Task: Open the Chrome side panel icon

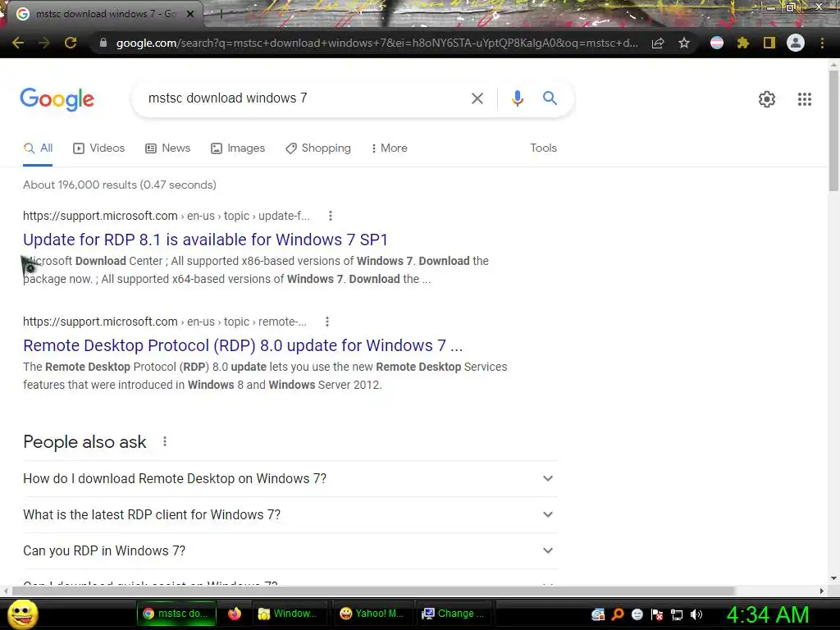Action: [x=769, y=43]
